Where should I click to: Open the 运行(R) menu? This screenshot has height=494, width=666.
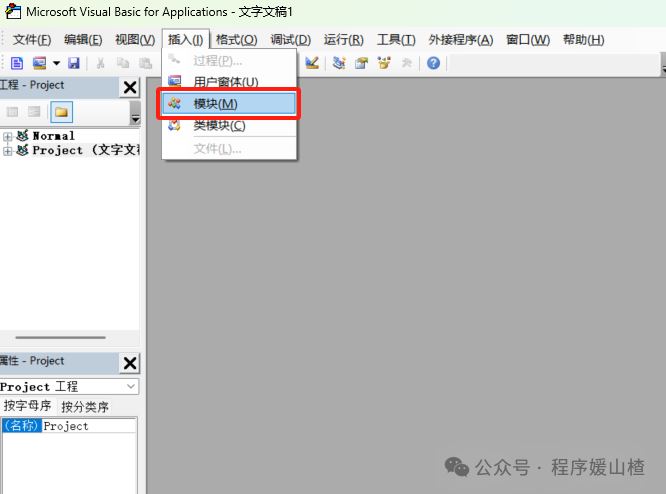pos(344,40)
